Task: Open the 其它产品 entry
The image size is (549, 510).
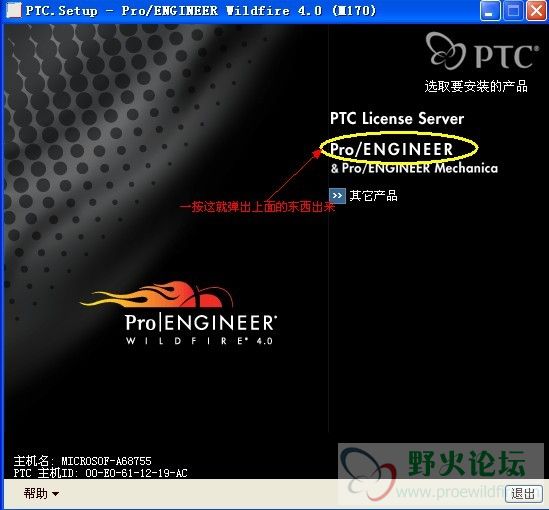Action: [x=373, y=195]
